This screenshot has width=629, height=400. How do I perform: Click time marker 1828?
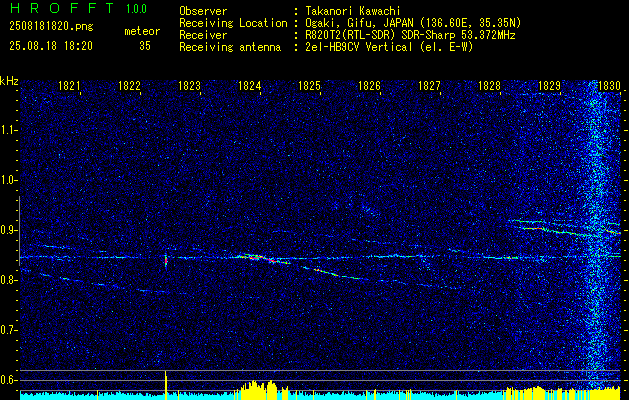tap(489, 85)
